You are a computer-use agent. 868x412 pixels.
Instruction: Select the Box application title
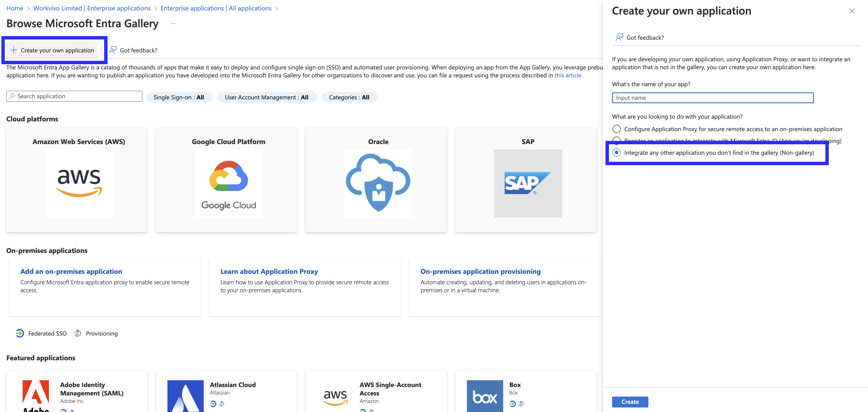tap(515, 385)
